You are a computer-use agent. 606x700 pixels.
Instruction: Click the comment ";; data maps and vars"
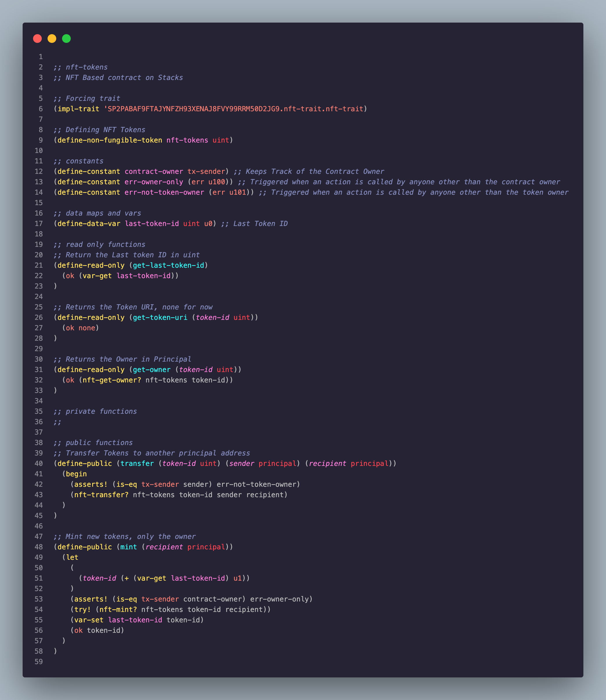point(97,213)
